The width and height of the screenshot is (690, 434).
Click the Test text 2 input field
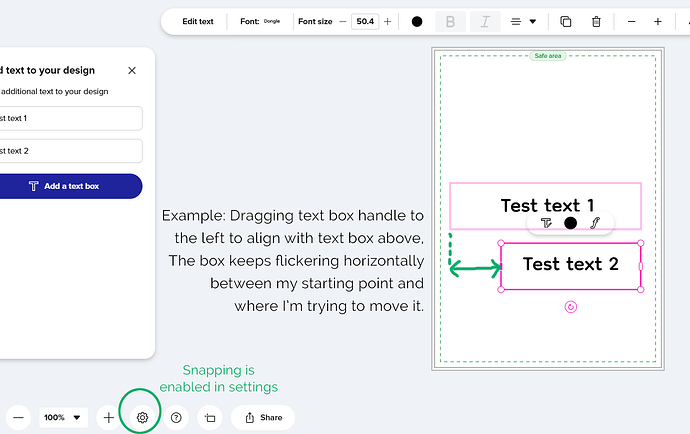(70, 151)
